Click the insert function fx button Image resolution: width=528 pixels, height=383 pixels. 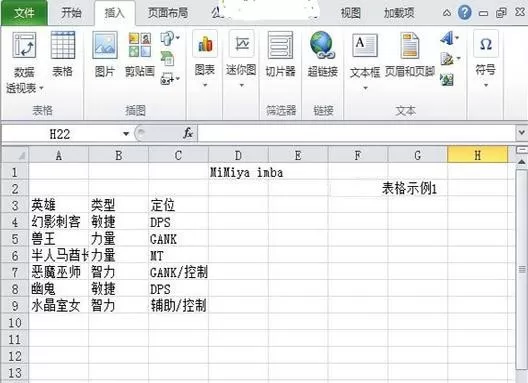188,133
